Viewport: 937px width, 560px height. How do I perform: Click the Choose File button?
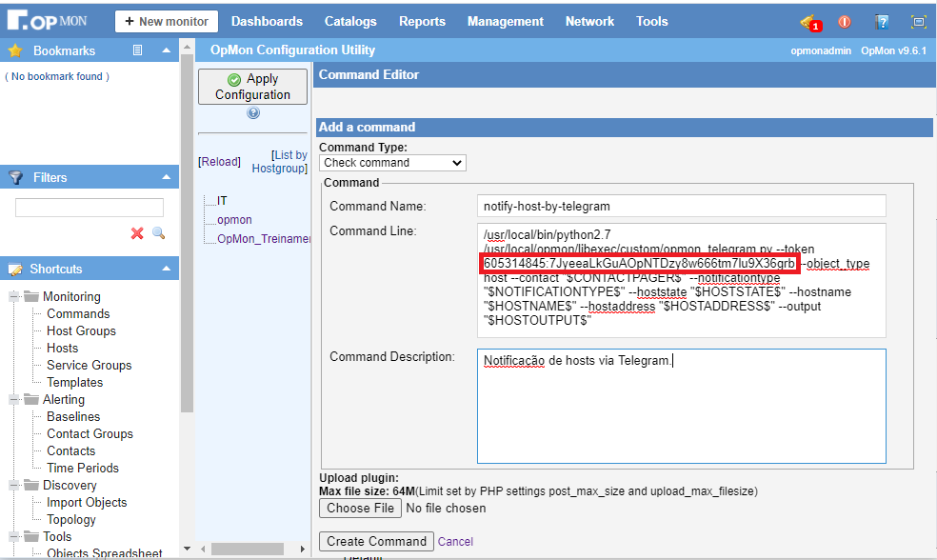[x=360, y=509]
